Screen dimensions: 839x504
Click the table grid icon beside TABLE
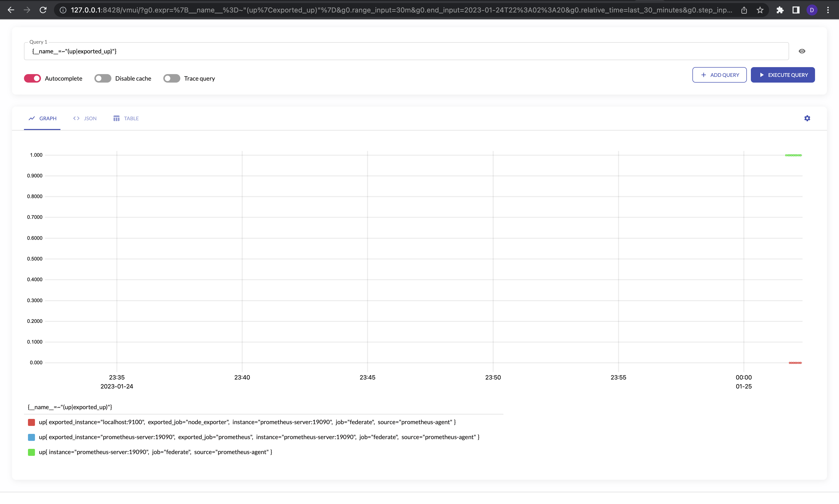(117, 118)
